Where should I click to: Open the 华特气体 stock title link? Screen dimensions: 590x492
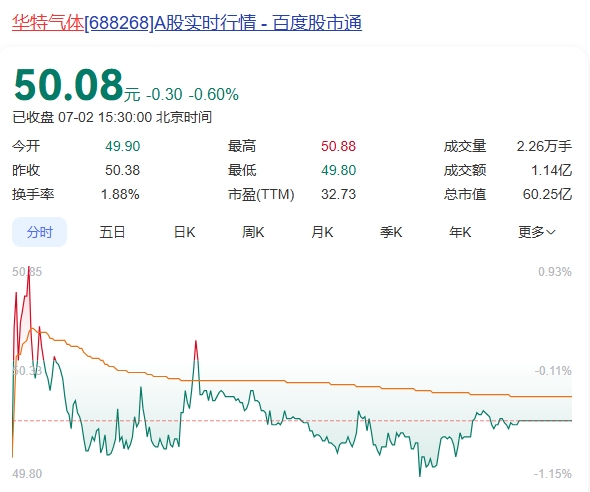tap(187, 23)
